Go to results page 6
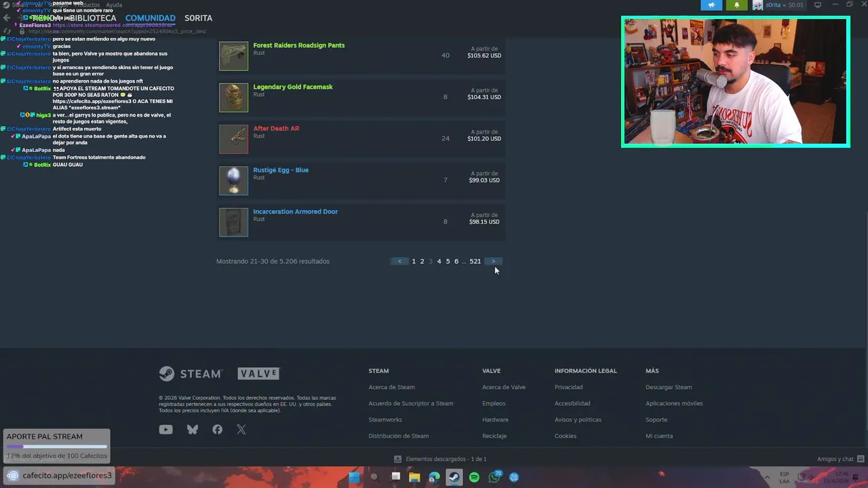 456,261
